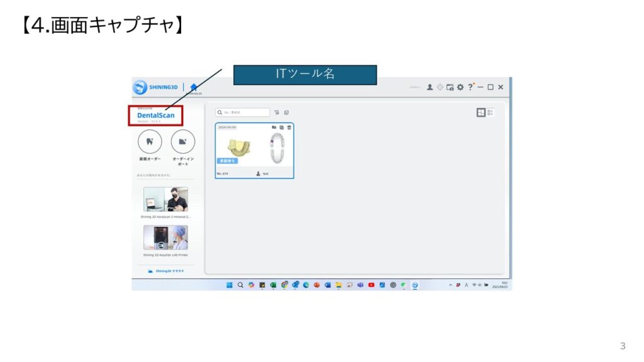This screenshot has width=644, height=362.
Task: Switch to grid view layout
Action: [481, 112]
